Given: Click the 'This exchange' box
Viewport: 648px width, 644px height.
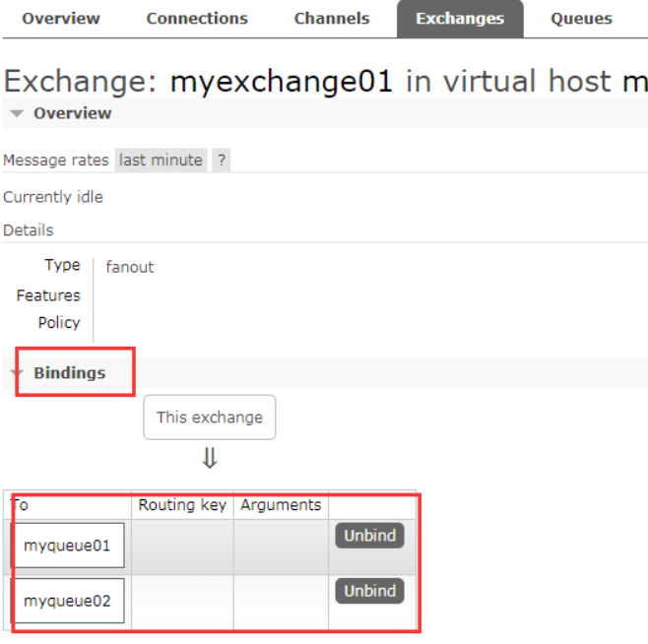Looking at the screenshot, I should (x=210, y=418).
